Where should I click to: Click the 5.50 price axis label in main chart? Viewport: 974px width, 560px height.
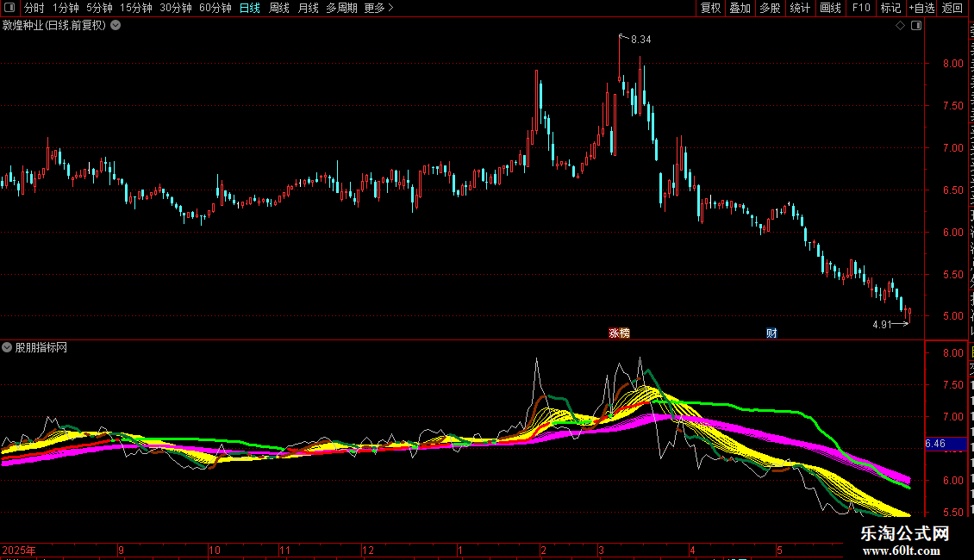pyautogui.click(x=953, y=275)
